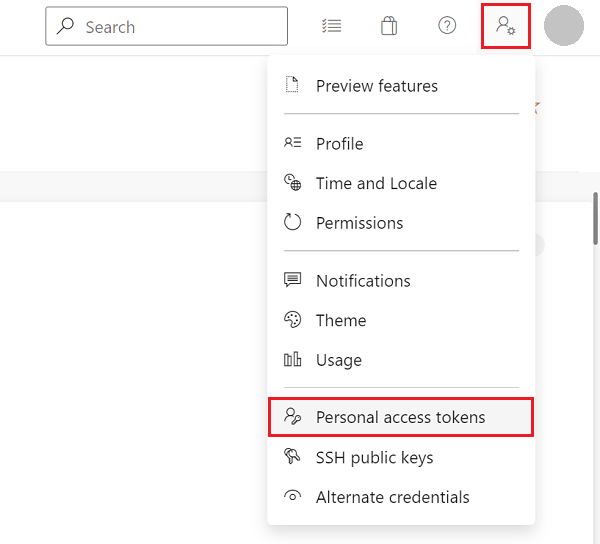Open the Help question mark icon
The image size is (600, 544).
coord(447,26)
